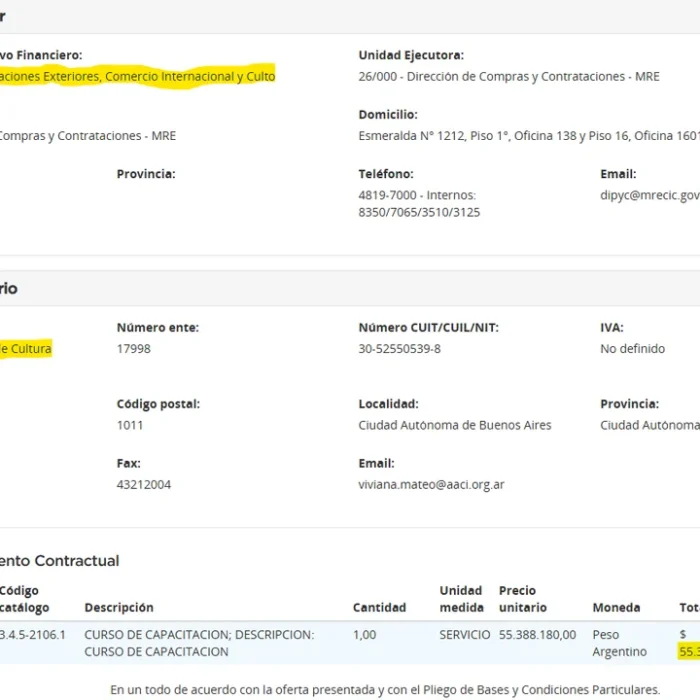Click the Código postal value 1011

click(130, 425)
